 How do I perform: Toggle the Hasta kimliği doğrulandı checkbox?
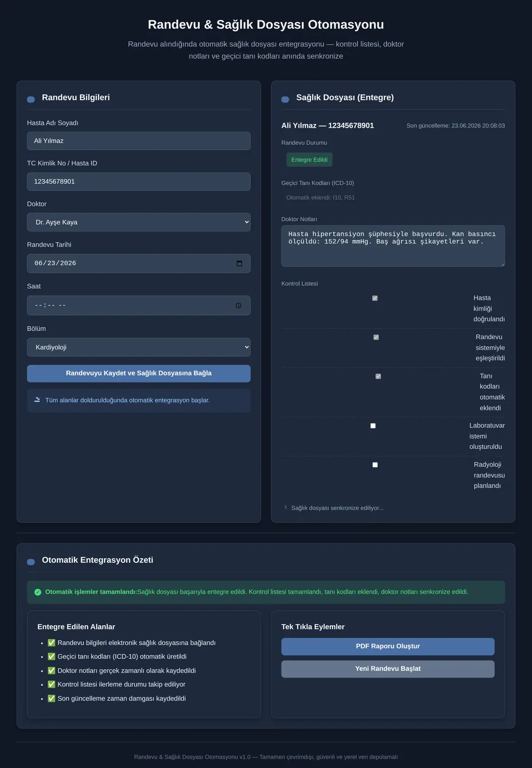(375, 298)
